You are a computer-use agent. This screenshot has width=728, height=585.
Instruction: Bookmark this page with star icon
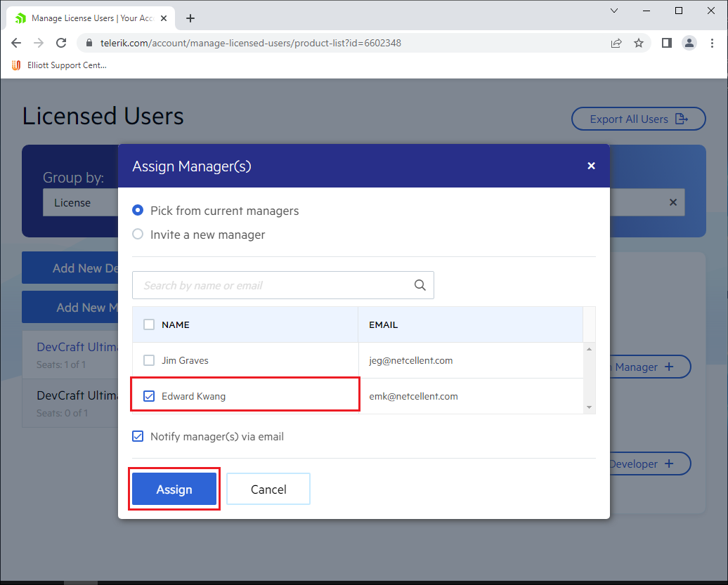639,43
